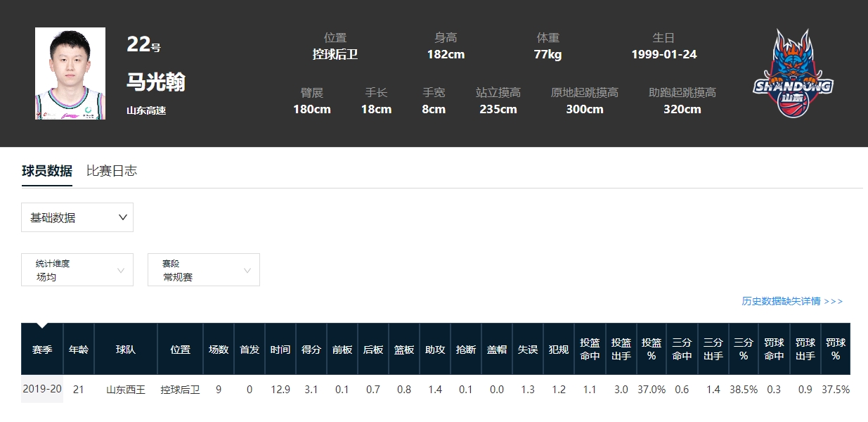The height and width of the screenshot is (422, 868).
Task: Select the 2019-20 season row cell
Action: click(x=42, y=389)
